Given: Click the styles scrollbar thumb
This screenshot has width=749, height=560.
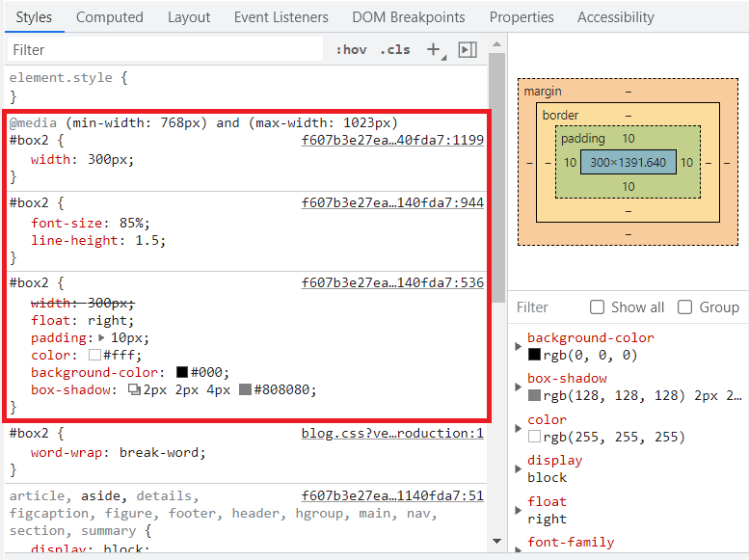Looking at the screenshot, I should (x=496, y=177).
